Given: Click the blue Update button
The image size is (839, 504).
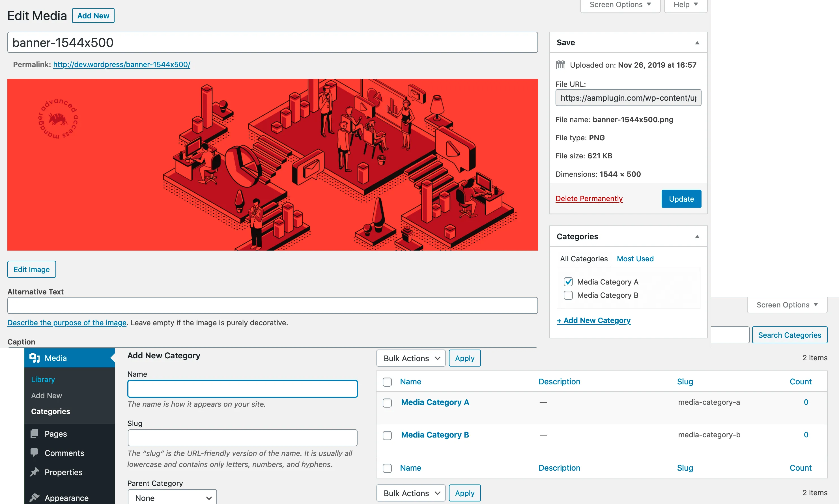Looking at the screenshot, I should coord(681,199).
